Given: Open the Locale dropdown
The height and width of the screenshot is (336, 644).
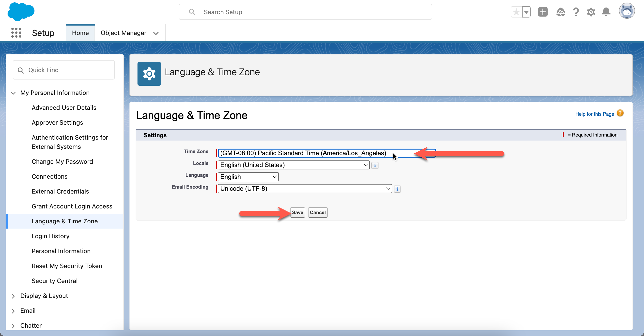Looking at the screenshot, I should (293, 165).
